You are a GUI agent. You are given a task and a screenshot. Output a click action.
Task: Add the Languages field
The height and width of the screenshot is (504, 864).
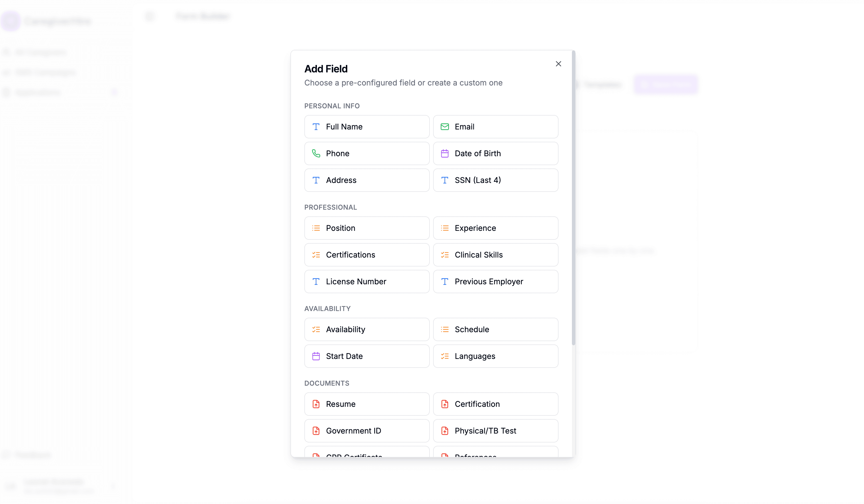[x=496, y=356]
